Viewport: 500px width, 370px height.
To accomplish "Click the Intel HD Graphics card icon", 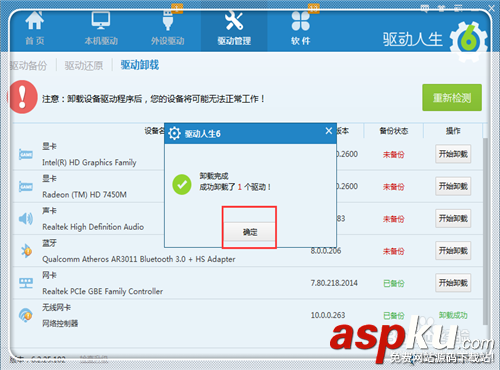I will point(26,154).
